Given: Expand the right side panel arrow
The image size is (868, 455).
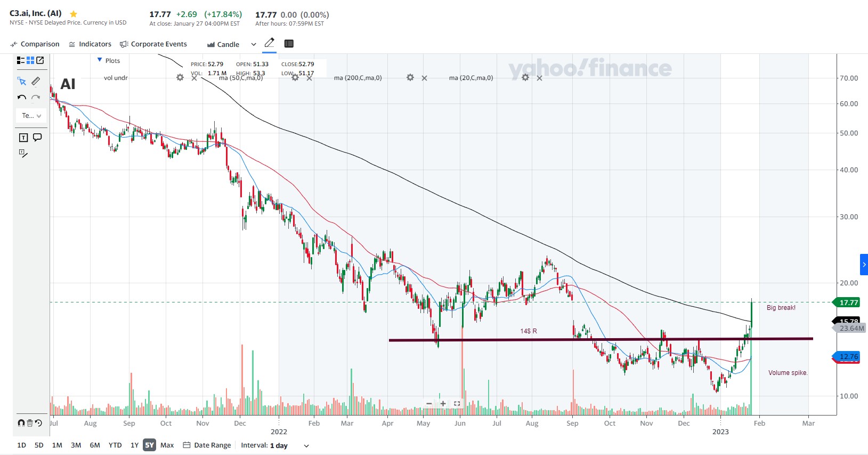Looking at the screenshot, I should (x=864, y=265).
